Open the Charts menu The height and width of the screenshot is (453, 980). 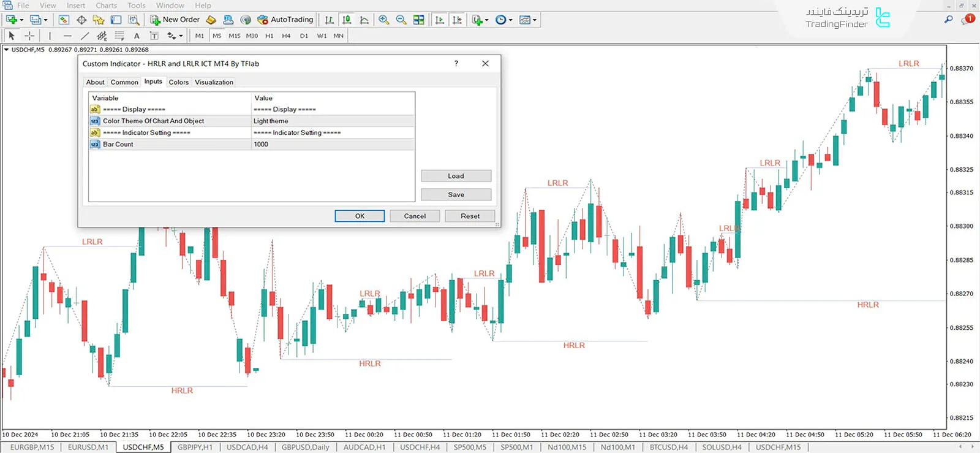(x=106, y=6)
